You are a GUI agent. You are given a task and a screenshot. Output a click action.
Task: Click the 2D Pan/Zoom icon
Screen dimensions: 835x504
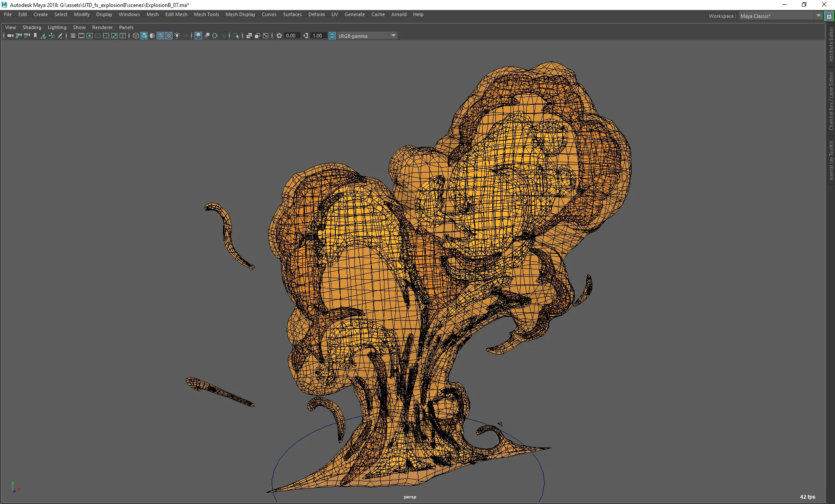click(52, 36)
